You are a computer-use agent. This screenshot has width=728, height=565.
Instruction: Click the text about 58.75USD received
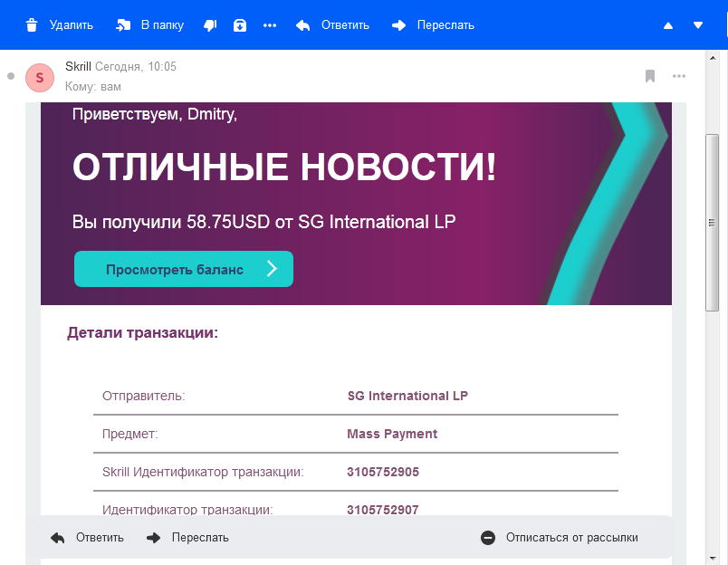click(263, 222)
